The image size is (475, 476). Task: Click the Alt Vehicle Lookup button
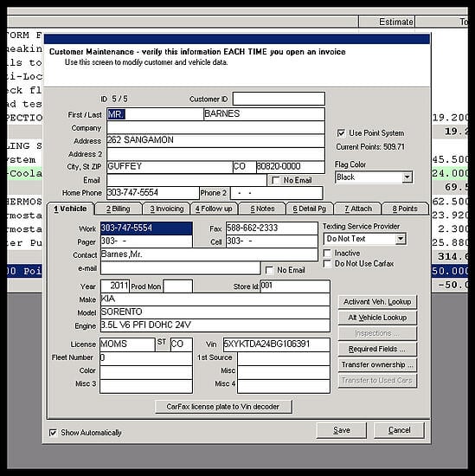click(x=377, y=318)
